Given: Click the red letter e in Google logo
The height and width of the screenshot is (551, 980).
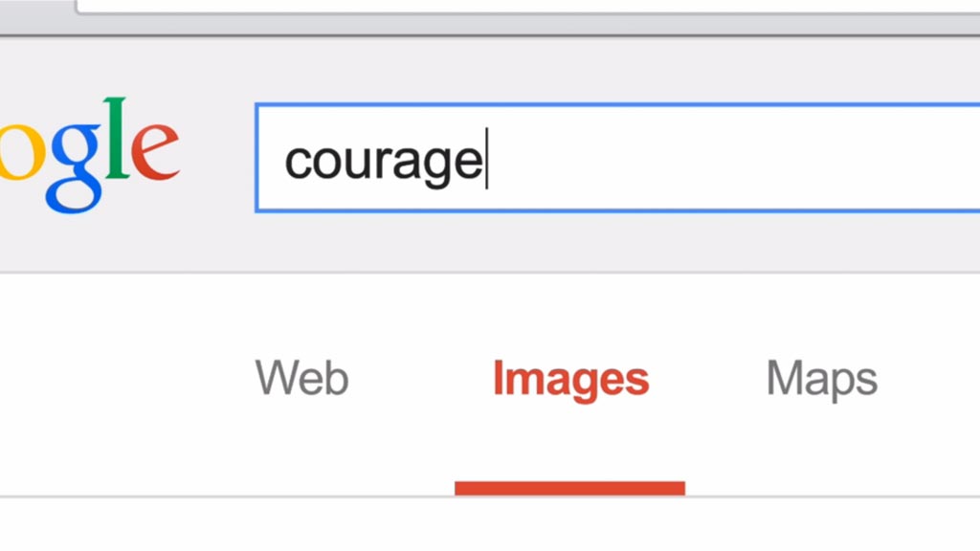Looking at the screenshot, I should point(156,151).
